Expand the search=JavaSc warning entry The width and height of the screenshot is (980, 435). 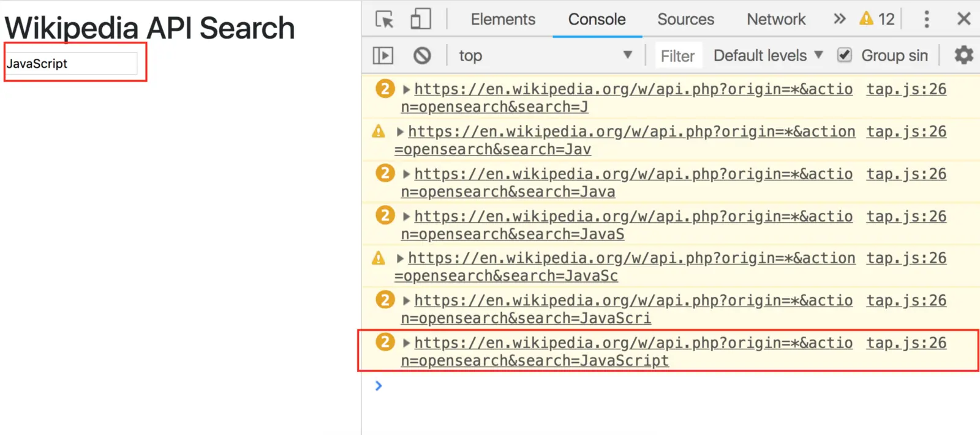(400, 259)
